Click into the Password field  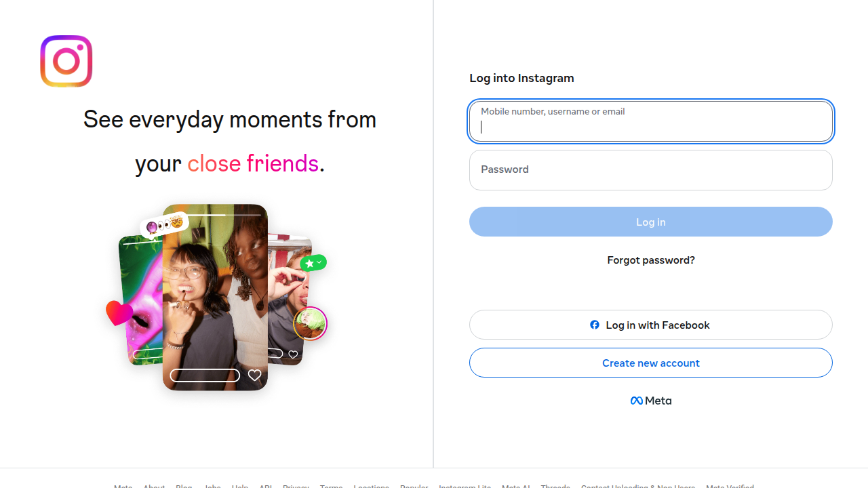651,170
